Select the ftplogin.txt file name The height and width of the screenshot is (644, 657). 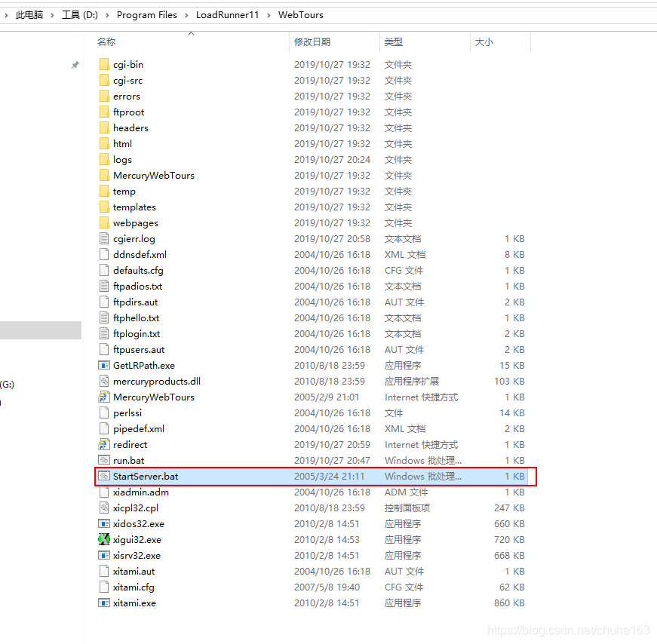tap(137, 334)
